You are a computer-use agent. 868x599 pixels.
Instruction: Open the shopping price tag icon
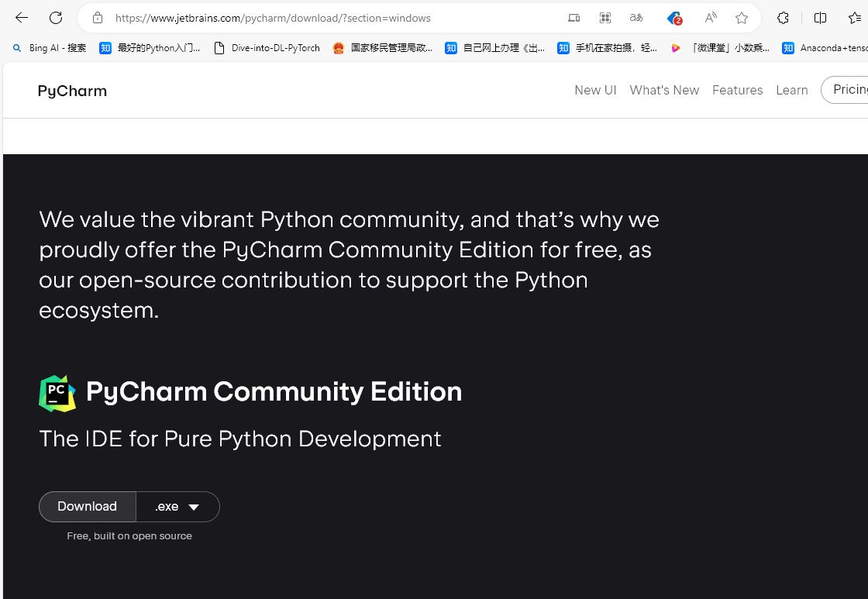click(673, 18)
